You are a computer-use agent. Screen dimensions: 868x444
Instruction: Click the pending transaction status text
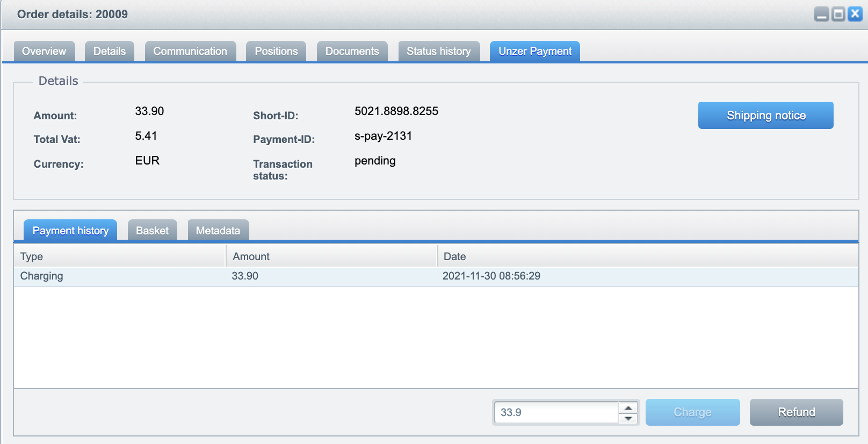(x=375, y=161)
